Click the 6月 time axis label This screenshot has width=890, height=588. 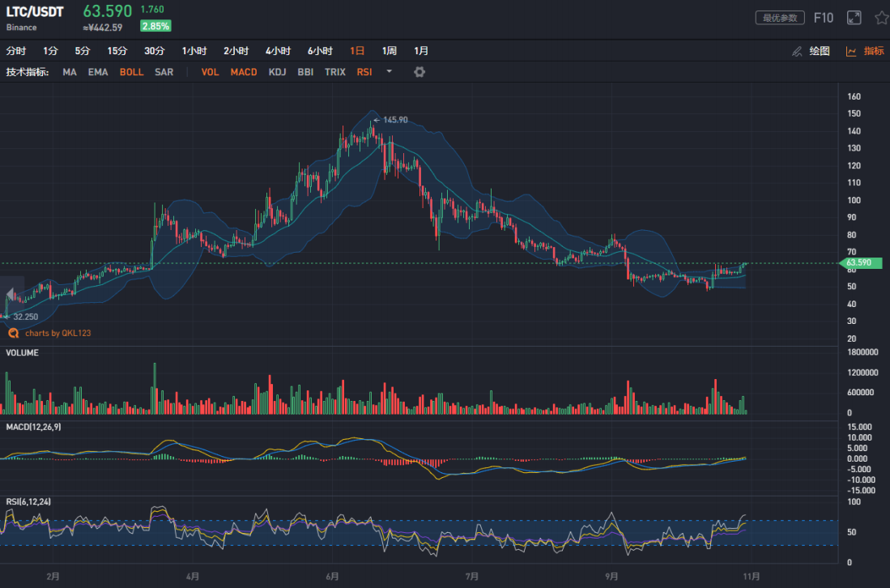[x=332, y=576]
